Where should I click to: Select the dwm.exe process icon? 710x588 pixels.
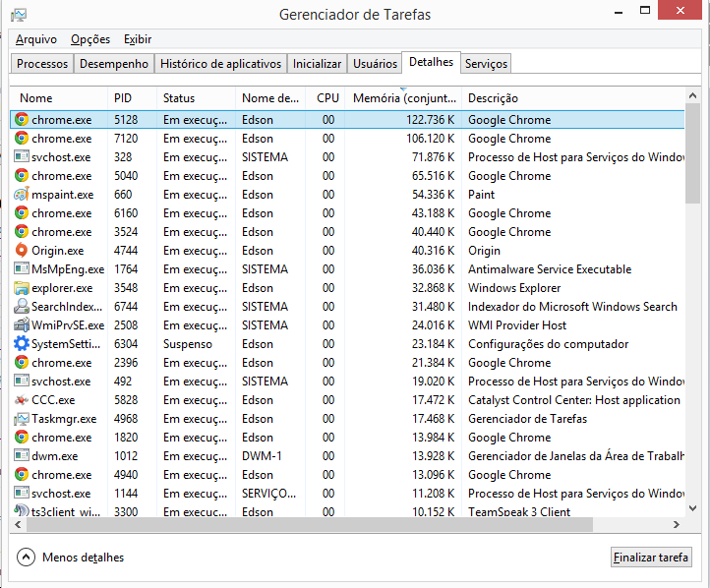click(22, 456)
